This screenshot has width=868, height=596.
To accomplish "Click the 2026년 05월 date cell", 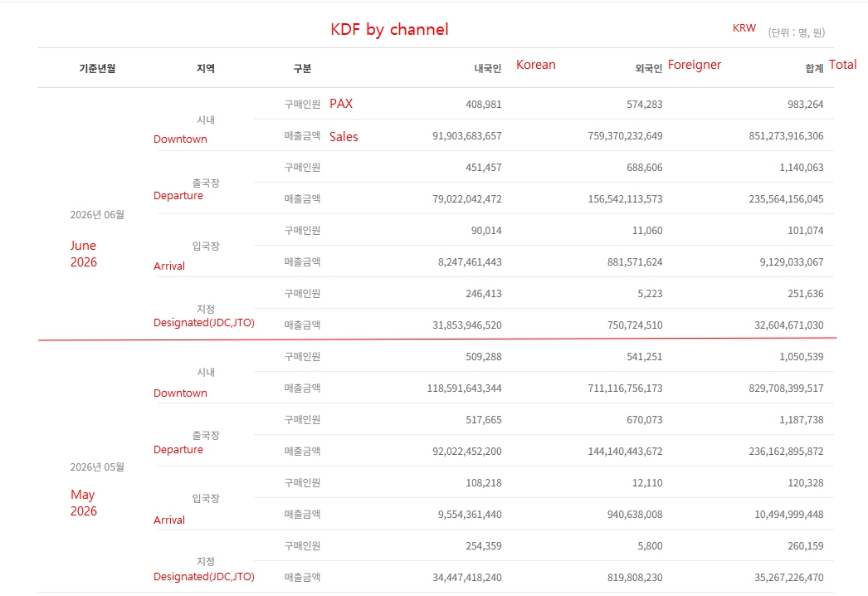I will coord(97,467).
